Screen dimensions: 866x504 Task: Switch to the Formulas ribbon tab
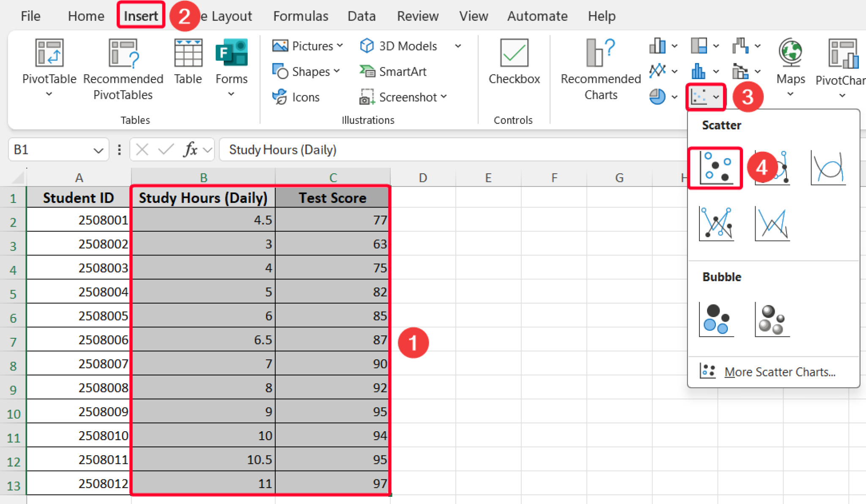point(301,16)
